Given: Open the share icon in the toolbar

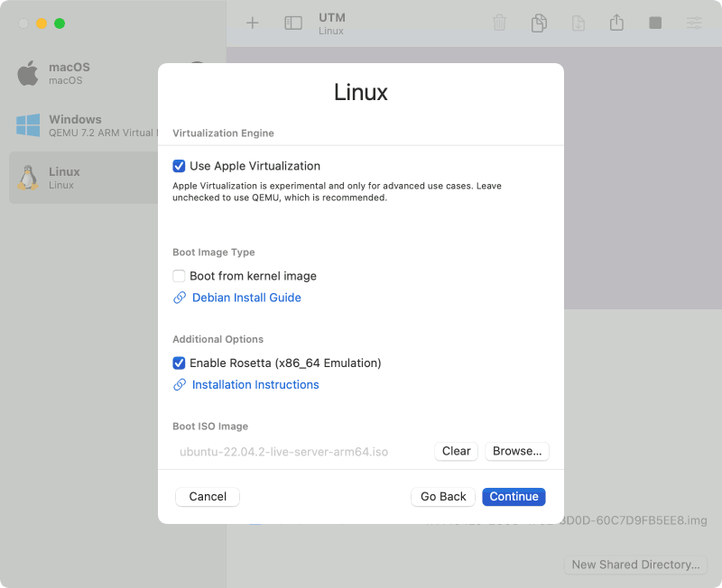Looking at the screenshot, I should click(616, 23).
